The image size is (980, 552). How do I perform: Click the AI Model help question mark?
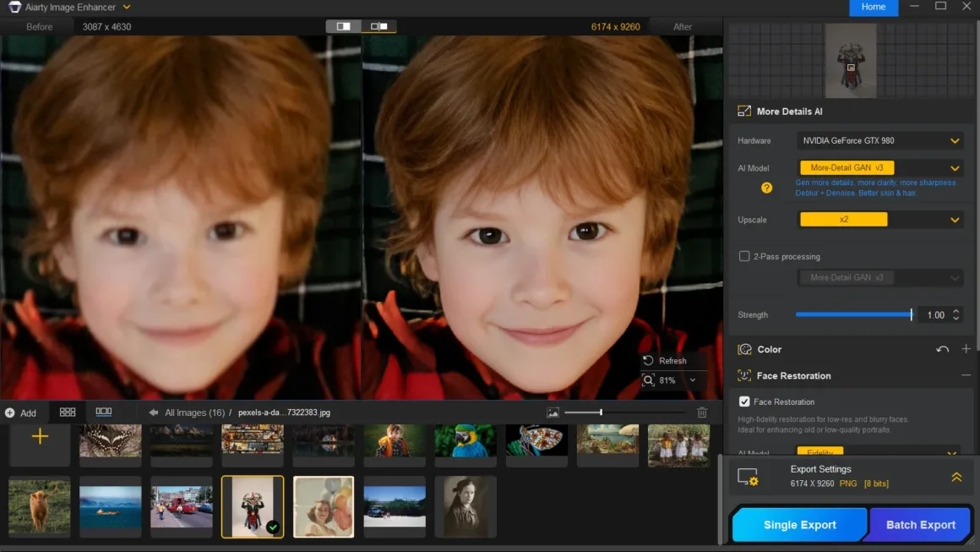(766, 188)
